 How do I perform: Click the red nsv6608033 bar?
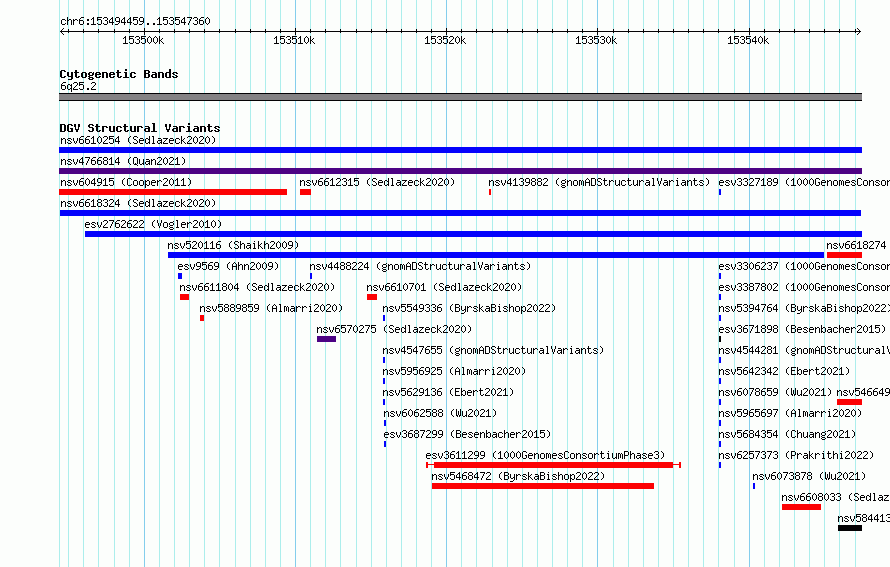(x=801, y=507)
